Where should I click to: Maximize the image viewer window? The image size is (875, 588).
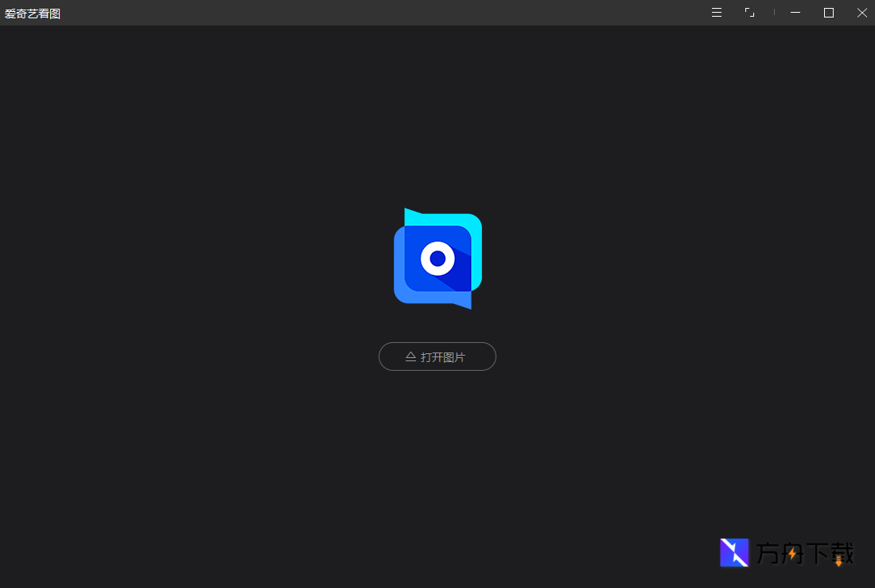828,13
